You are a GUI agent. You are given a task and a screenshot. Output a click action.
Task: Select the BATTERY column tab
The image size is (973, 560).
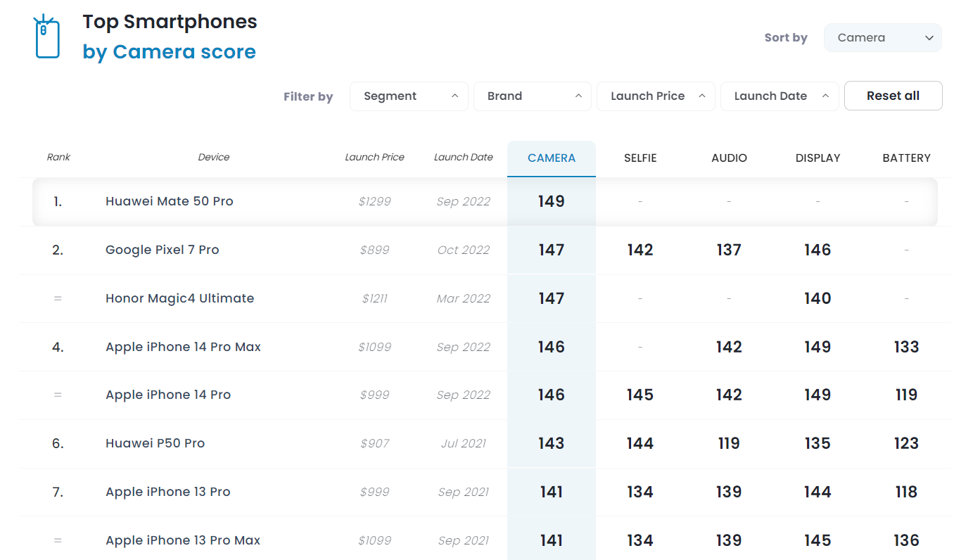(x=906, y=158)
